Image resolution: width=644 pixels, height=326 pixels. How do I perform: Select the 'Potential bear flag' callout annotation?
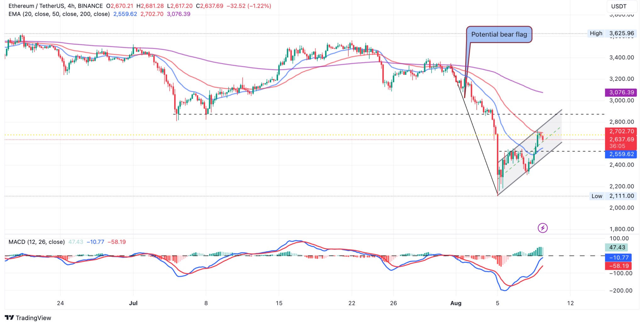pyautogui.click(x=499, y=35)
